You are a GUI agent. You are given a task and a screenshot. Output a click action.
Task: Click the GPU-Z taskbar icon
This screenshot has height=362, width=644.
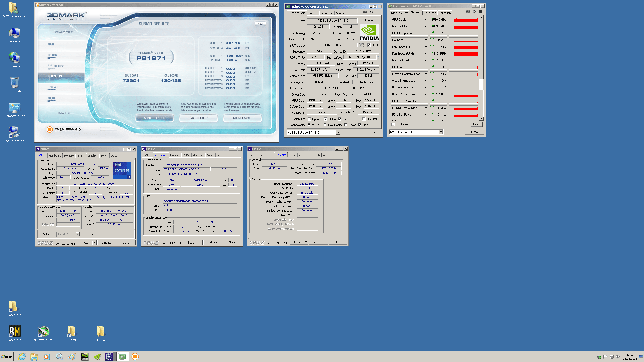click(x=122, y=356)
